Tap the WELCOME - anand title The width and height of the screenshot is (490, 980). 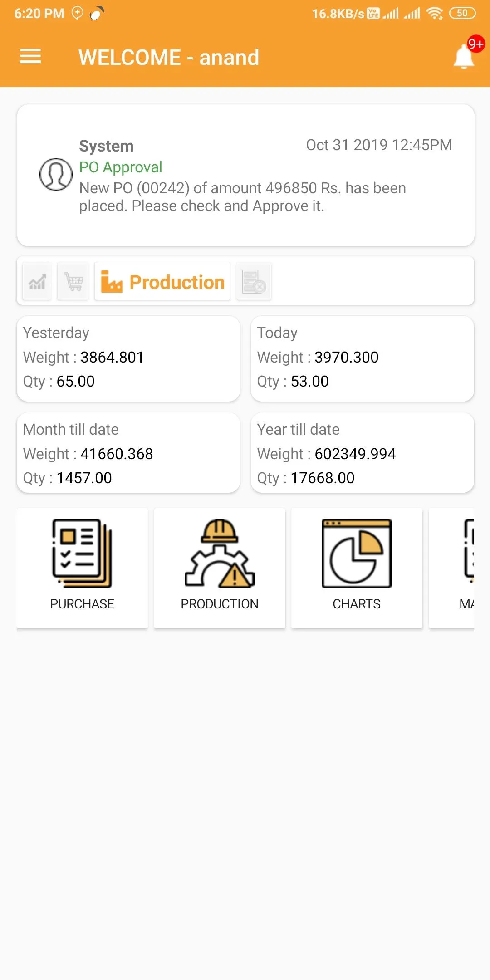tap(169, 58)
